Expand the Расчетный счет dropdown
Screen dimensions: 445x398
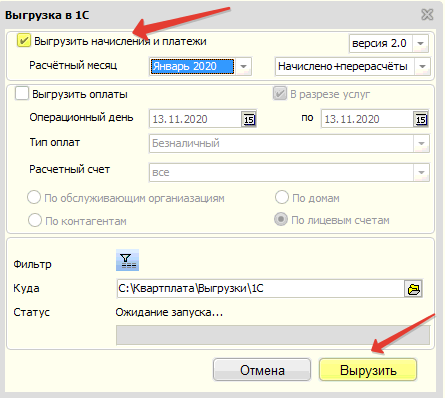[x=421, y=173]
